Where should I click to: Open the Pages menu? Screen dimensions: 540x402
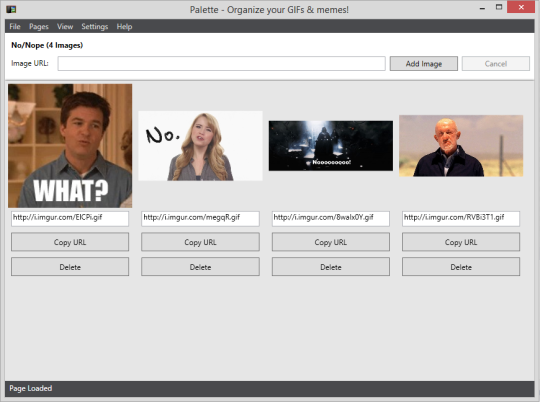pyautogui.click(x=39, y=27)
